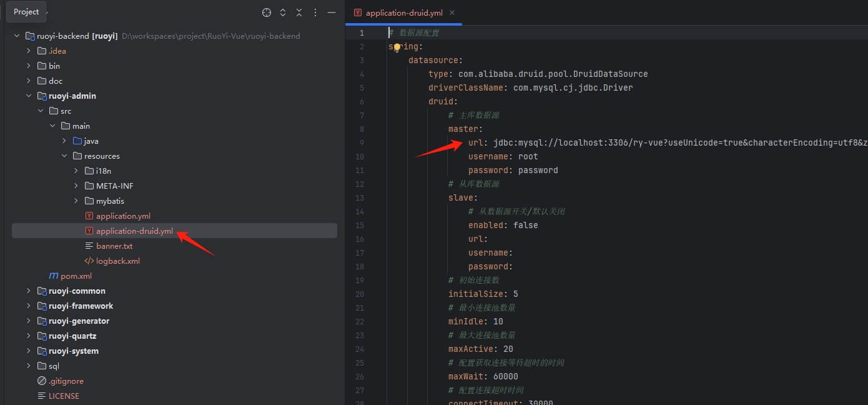Collapse the main folder
The height and width of the screenshot is (405, 868).
point(52,126)
